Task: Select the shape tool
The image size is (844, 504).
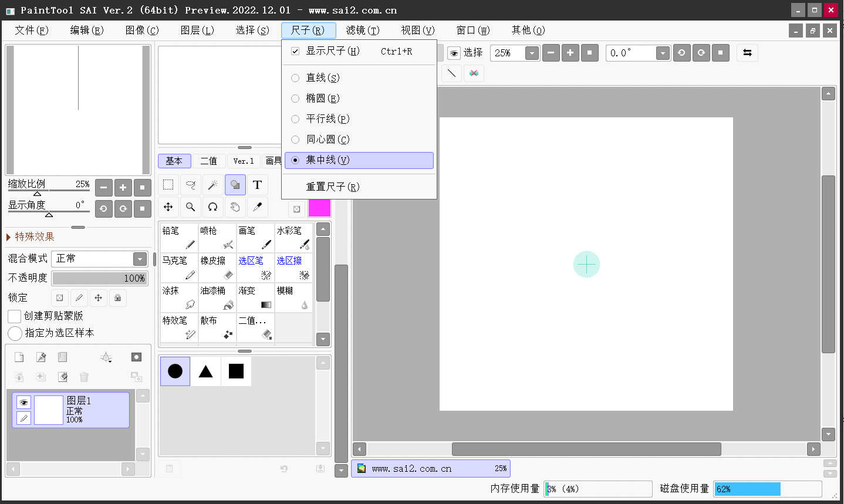Action: click(x=235, y=185)
